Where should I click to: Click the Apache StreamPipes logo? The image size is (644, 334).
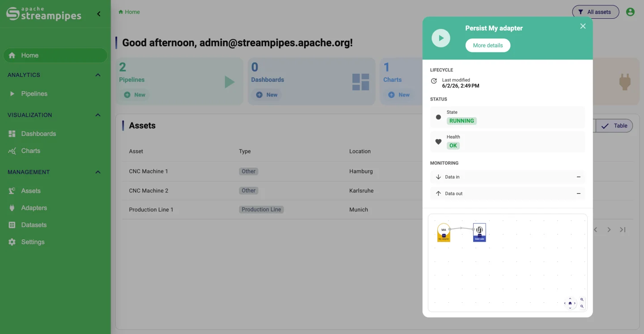click(44, 14)
